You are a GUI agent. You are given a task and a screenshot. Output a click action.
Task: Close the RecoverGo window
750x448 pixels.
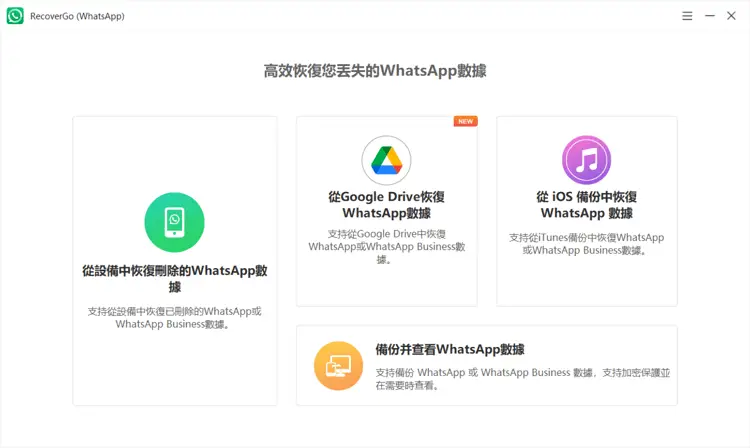(731, 16)
